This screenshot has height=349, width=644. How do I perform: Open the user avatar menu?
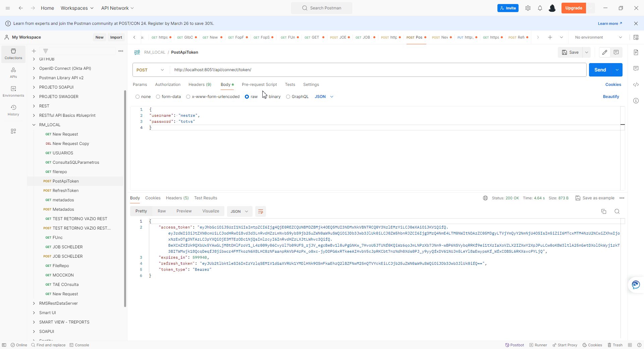pos(552,8)
